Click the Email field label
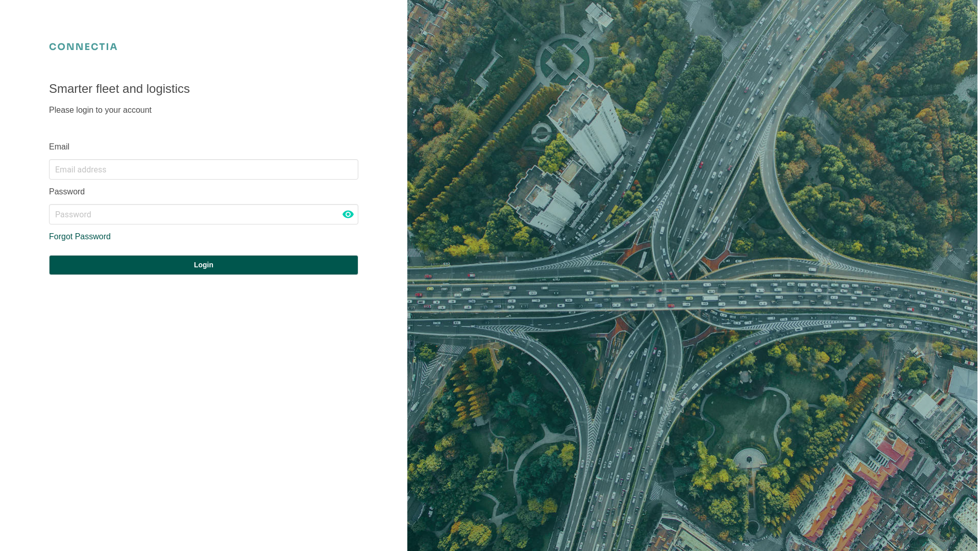This screenshot has height=551, width=980. pyautogui.click(x=59, y=147)
